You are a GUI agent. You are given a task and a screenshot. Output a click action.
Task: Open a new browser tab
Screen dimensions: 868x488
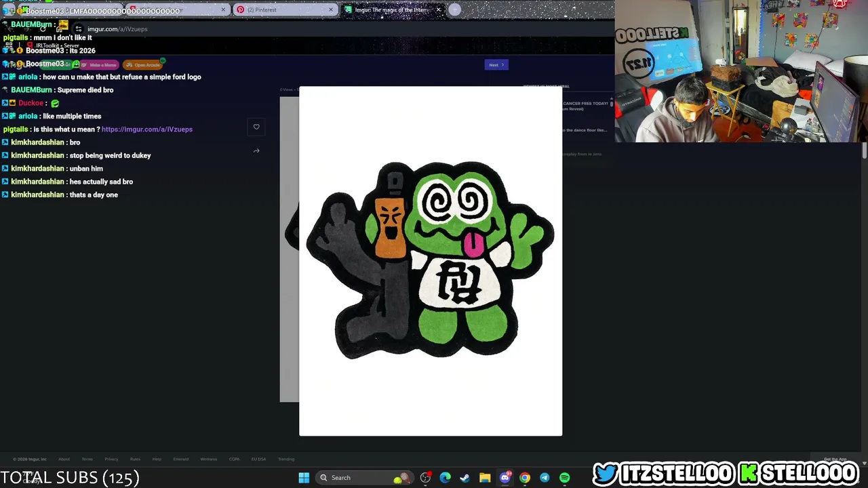click(x=455, y=9)
